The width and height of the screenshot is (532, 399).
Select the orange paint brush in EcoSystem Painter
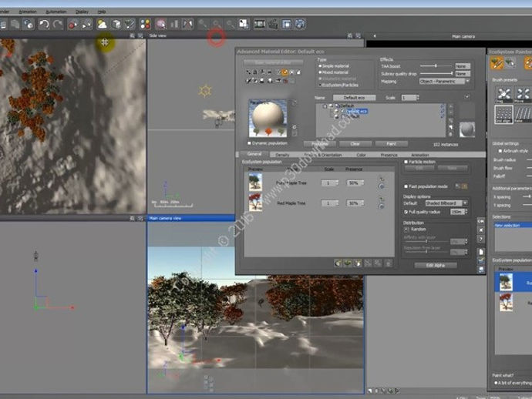click(497, 63)
